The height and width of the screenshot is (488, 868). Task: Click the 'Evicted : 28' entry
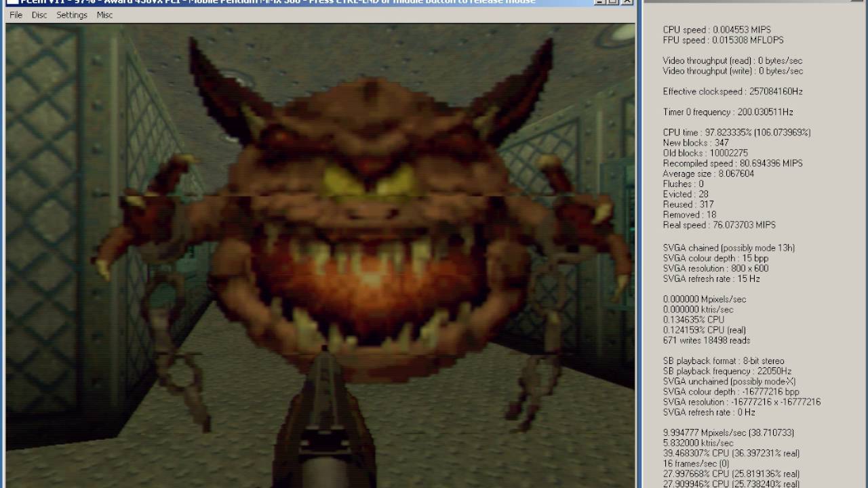686,194
